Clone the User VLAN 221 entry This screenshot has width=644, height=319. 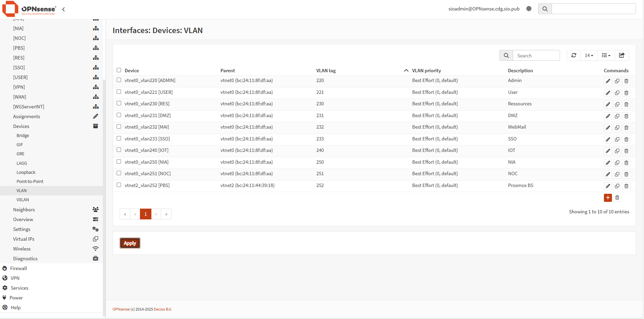pyautogui.click(x=617, y=93)
